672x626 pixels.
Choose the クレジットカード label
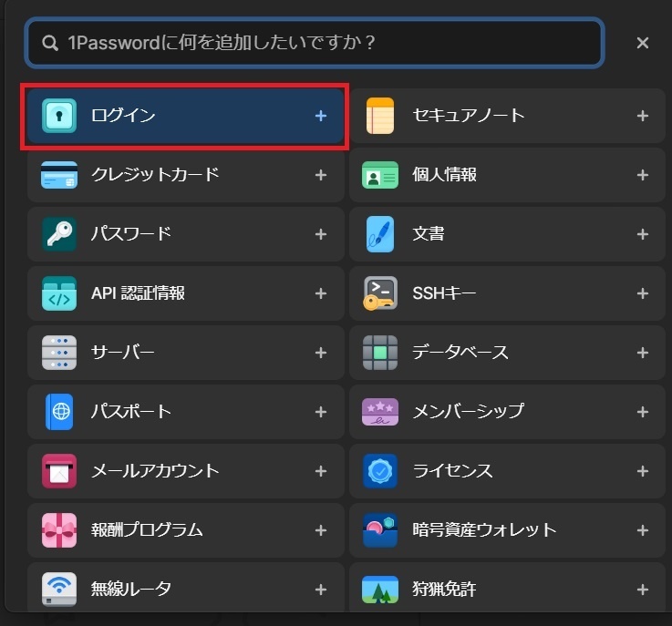pos(155,175)
